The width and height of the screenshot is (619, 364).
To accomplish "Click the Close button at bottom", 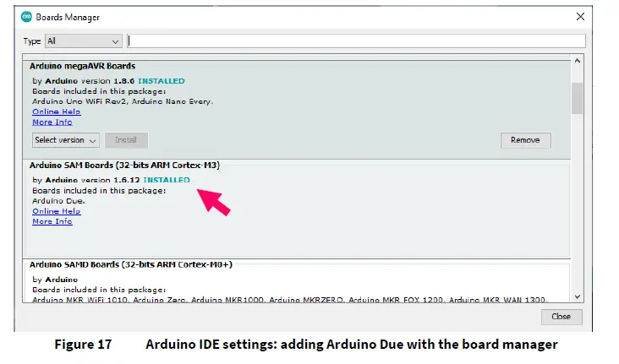I will point(561,317).
